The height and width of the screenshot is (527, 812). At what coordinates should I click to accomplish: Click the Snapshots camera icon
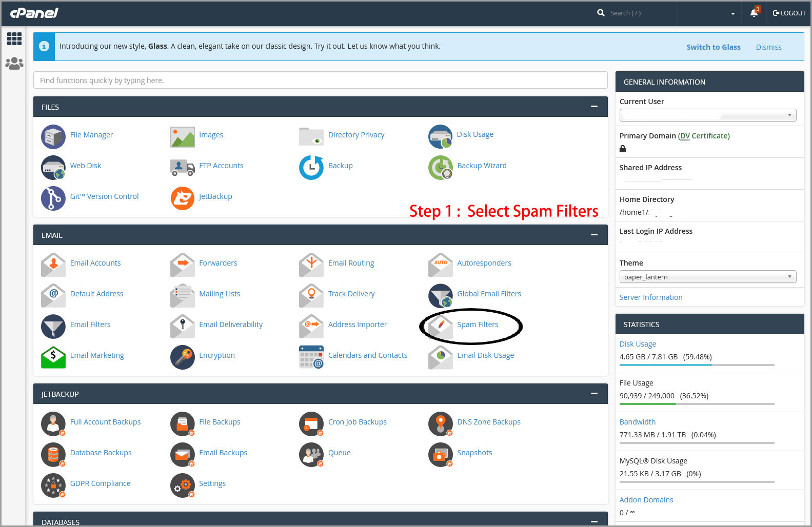click(x=441, y=455)
